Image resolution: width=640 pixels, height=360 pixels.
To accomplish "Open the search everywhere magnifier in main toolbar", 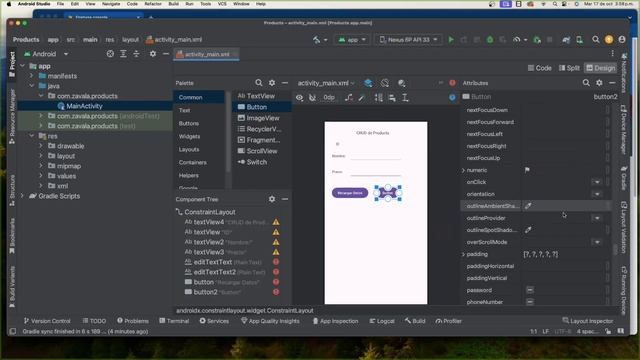I will [x=596, y=40].
